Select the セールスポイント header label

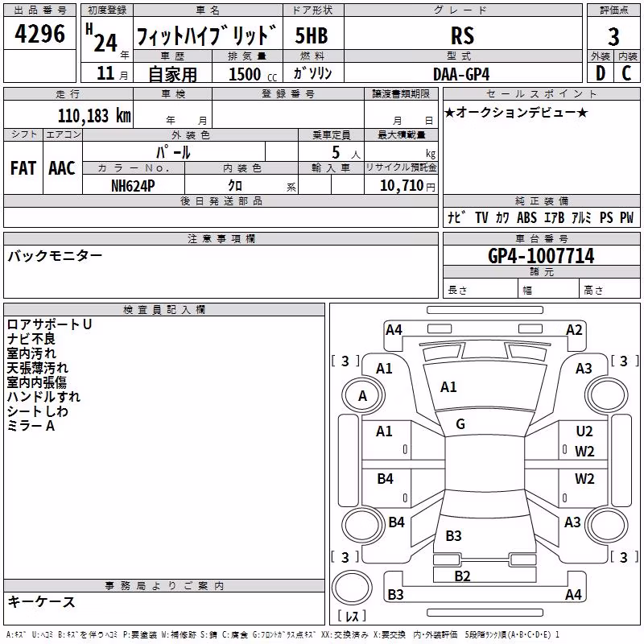coord(542,94)
